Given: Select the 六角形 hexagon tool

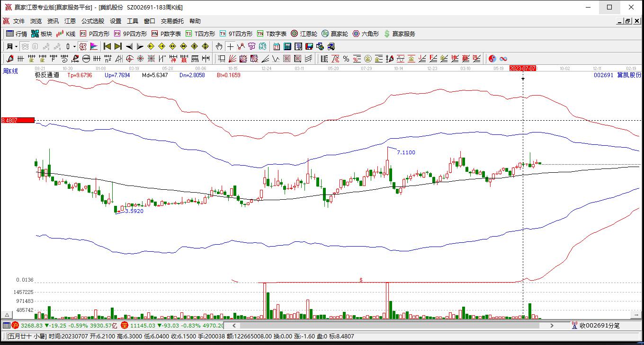Looking at the screenshot, I should (366, 34).
